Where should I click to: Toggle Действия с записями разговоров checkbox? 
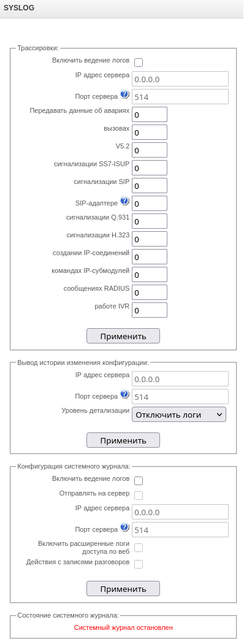click(x=139, y=564)
